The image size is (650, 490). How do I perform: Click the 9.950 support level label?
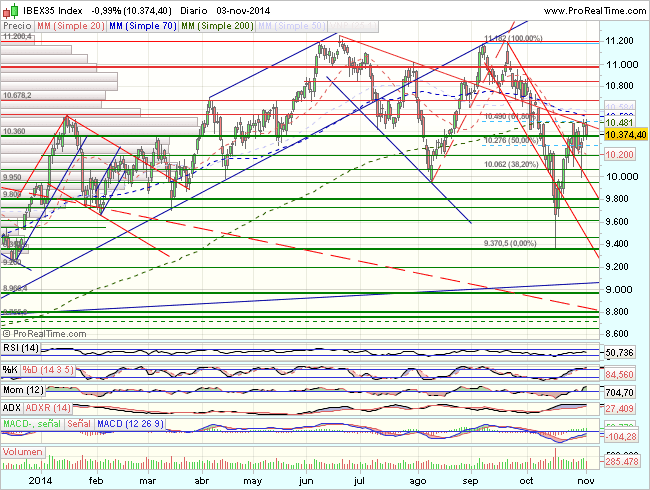12,177
